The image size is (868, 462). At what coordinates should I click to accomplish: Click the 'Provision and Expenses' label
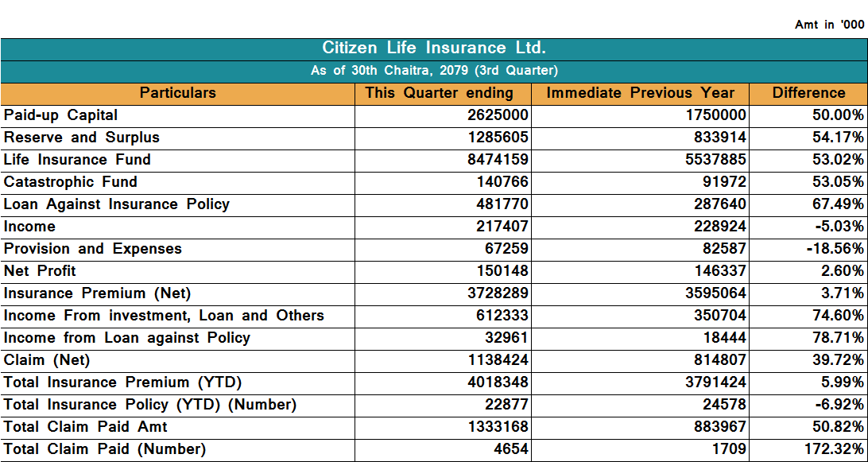click(92, 249)
